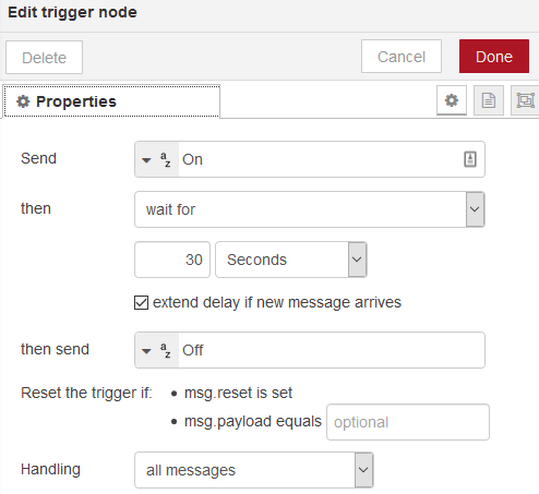Click gear icon beside Properties label

[23, 101]
